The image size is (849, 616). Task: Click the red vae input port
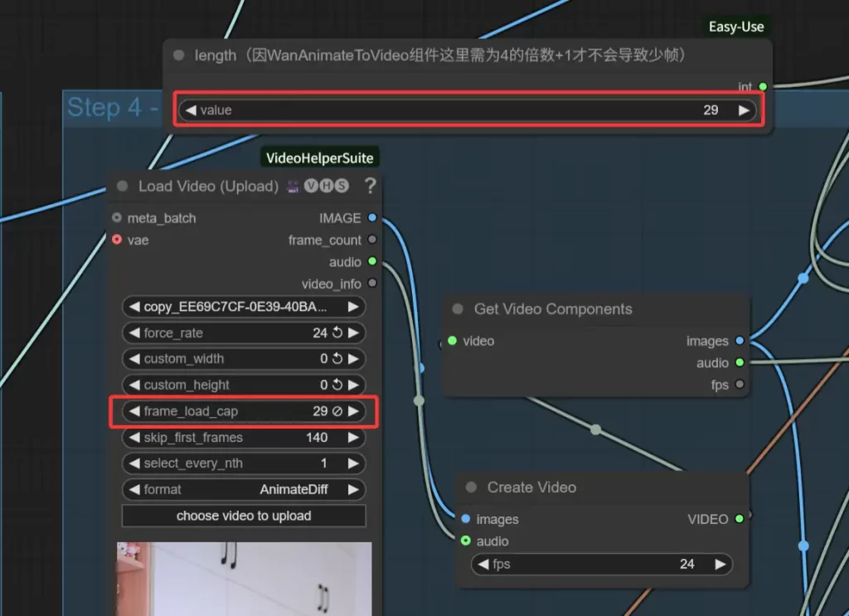(x=117, y=240)
